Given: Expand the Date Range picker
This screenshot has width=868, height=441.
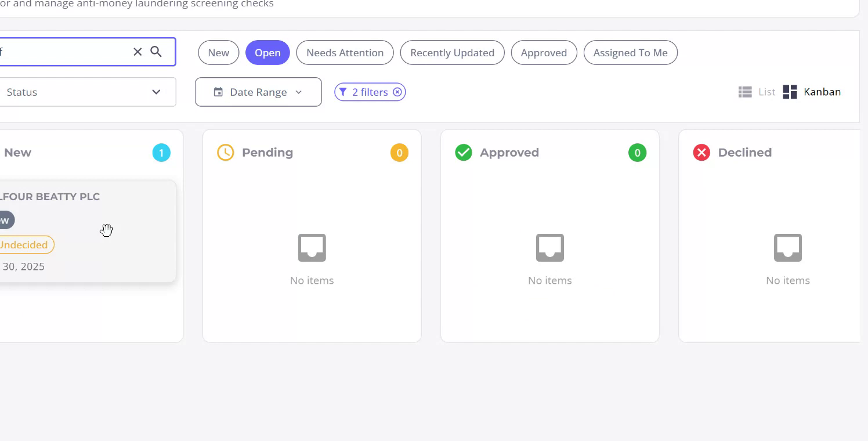Looking at the screenshot, I should pyautogui.click(x=258, y=92).
